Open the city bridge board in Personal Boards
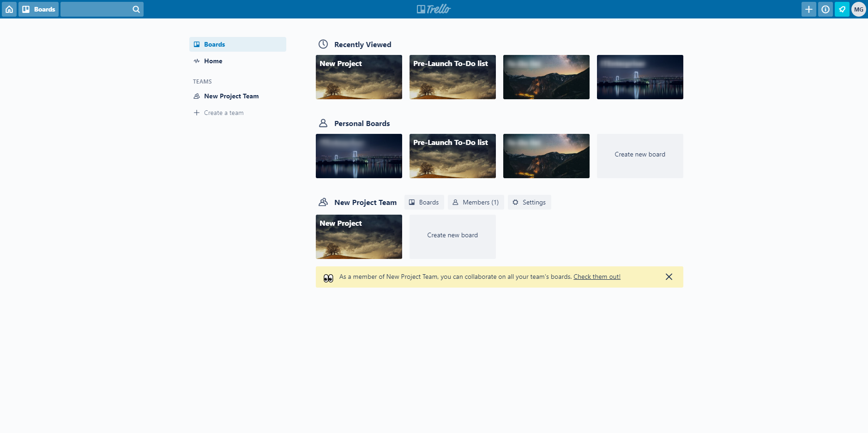 click(x=359, y=156)
